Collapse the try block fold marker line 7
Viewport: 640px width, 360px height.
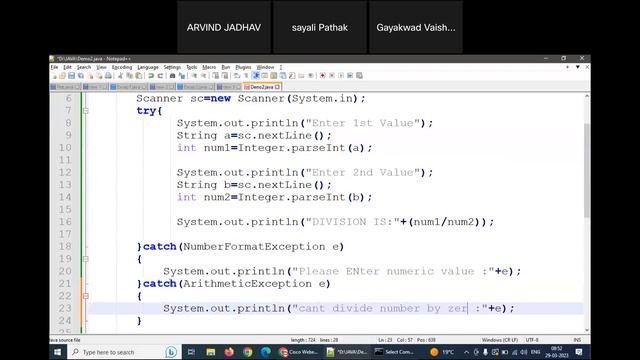pos(86,111)
